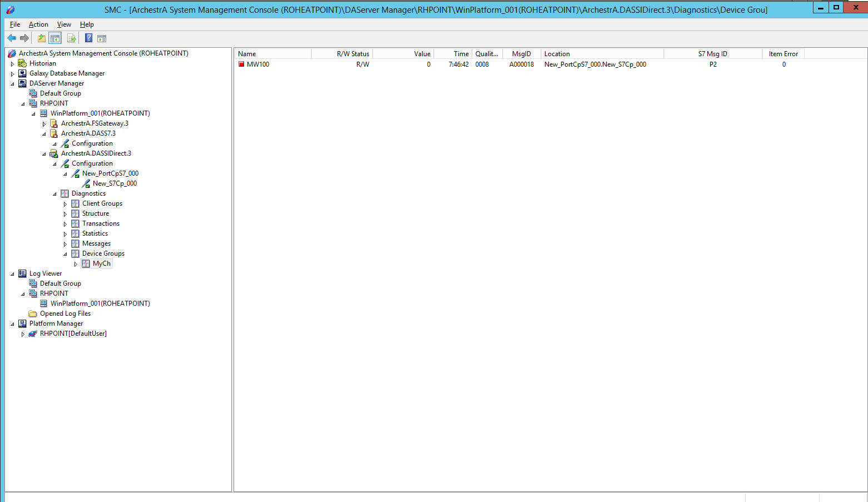Click the blue Back arrow in toolbar

tap(12, 38)
